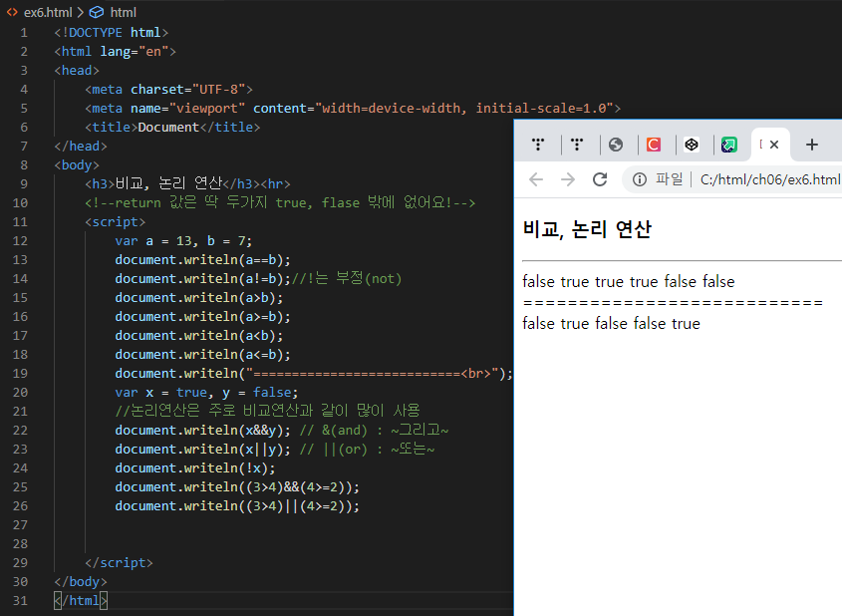
Task: View site information via the info icon
Action: tap(639, 179)
